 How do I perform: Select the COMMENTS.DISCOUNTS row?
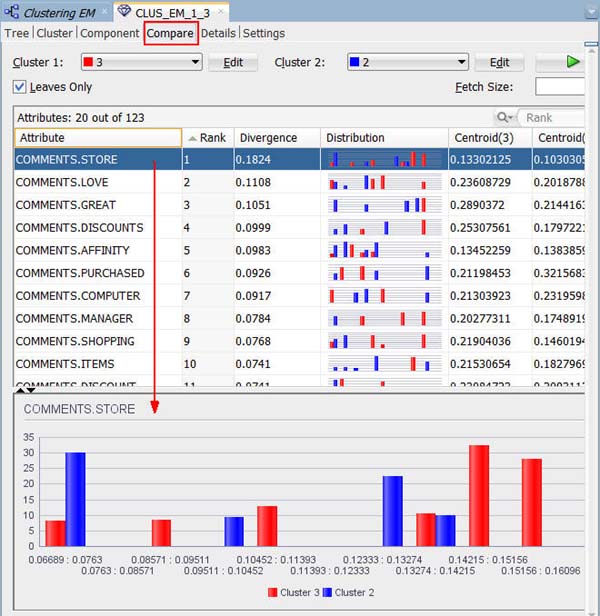tap(299, 228)
